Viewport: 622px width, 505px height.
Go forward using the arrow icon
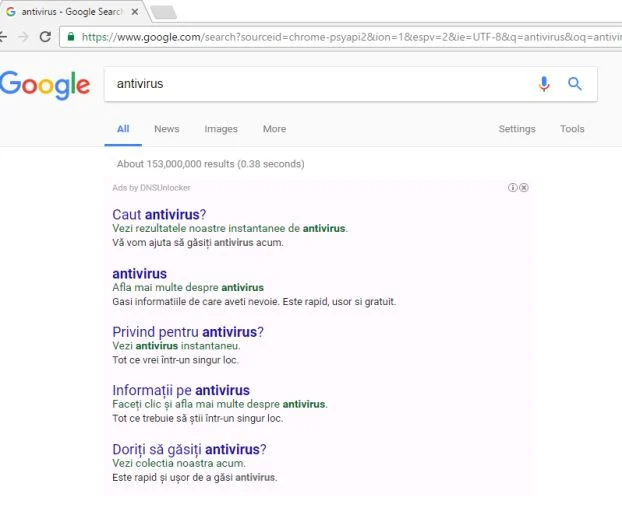click(x=24, y=37)
